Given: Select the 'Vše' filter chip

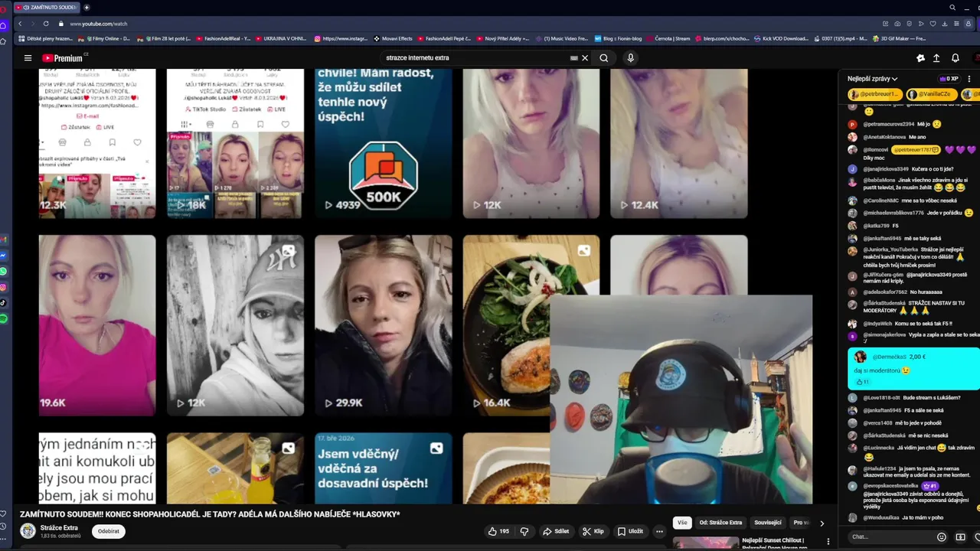Looking at the screenshot, I should pos(682,523).
